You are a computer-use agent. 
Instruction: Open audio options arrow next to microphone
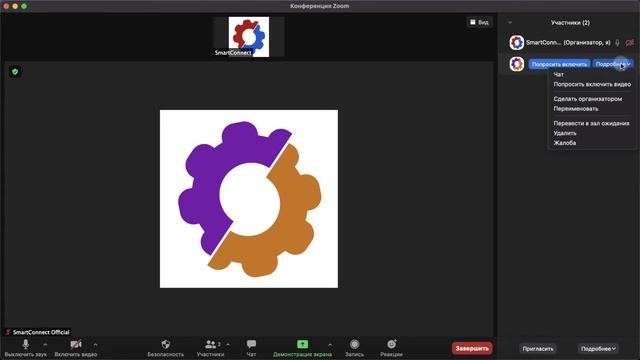tap(45, 345)
